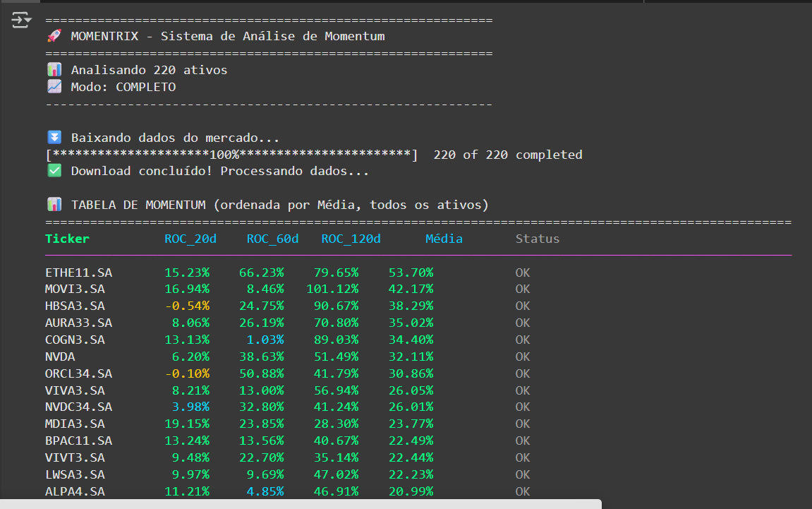Image resolution: width=812 pixels, height=509 pixels.
Task: Click the cell output toggle icon
Action: (x=21, y=20)
